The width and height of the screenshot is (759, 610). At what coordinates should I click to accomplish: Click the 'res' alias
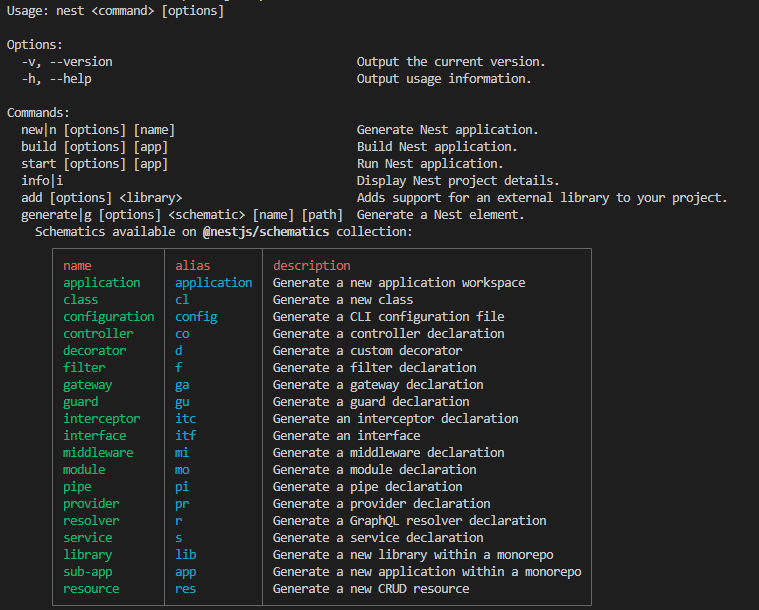[185, 589]
